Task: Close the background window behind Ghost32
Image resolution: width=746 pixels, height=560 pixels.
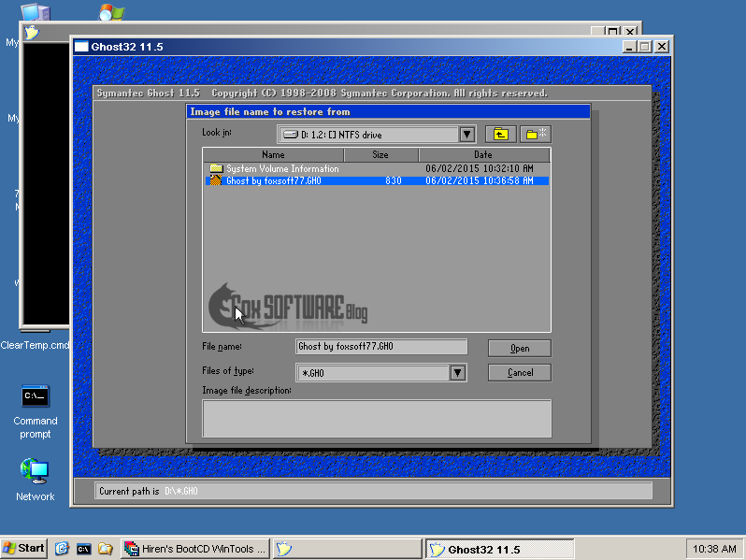Action: tap(630, 32)
